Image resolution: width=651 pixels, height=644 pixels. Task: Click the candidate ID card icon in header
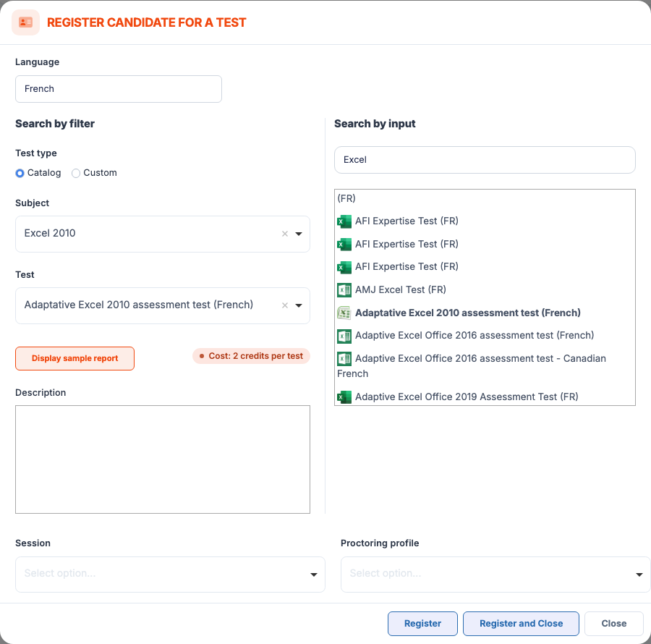pos(26,22)
